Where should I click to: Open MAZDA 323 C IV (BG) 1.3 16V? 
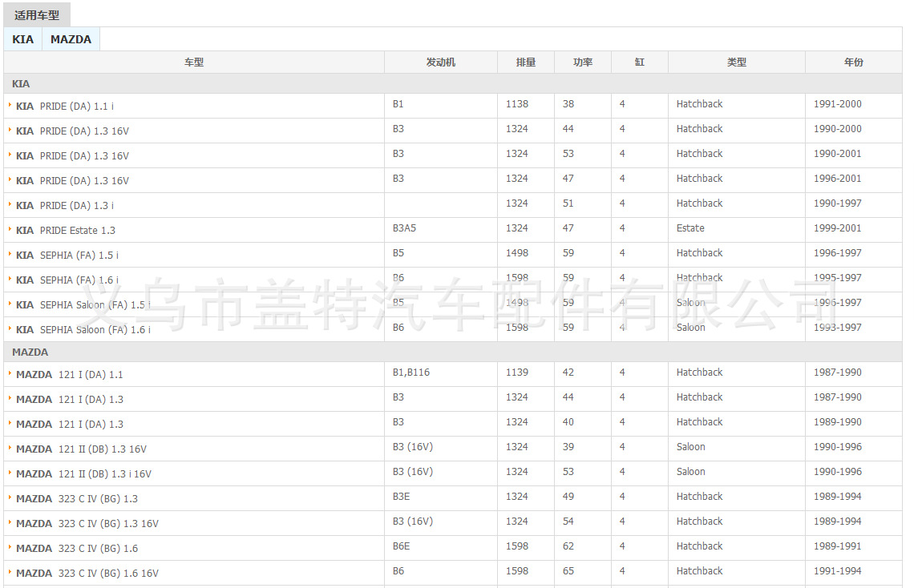coord(87,524)
